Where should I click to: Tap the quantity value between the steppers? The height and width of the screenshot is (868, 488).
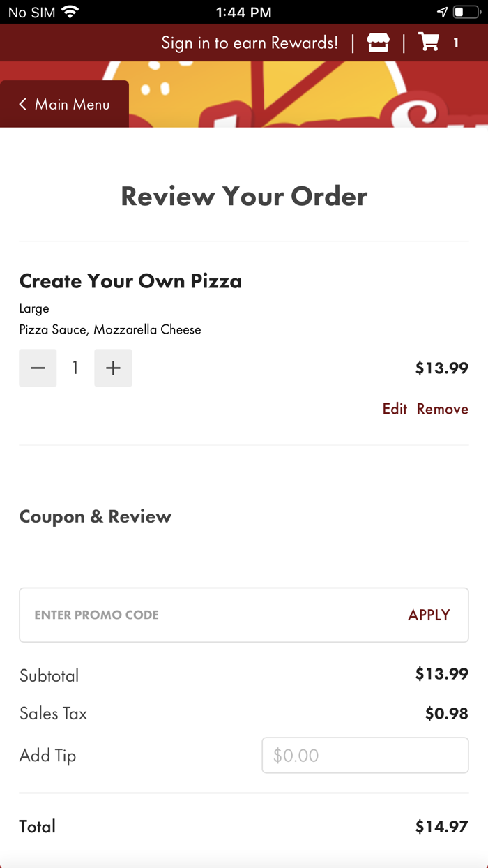tap(75, 368)
